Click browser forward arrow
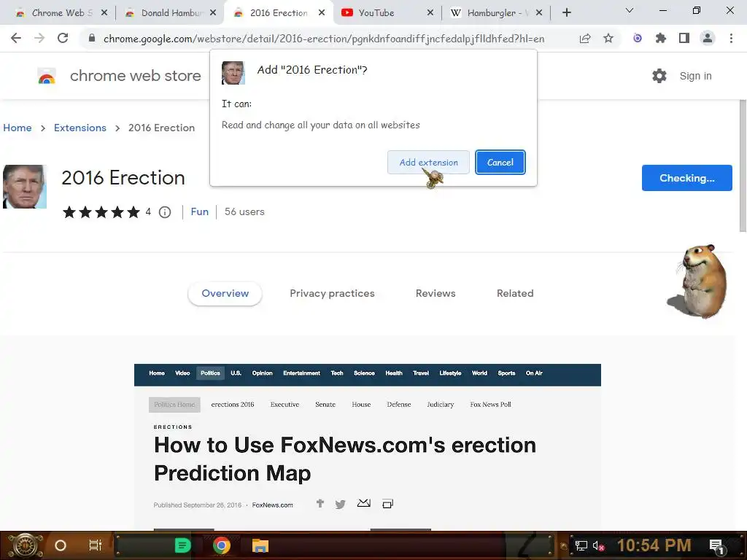 pyautogui.click(x=39, y=38)
